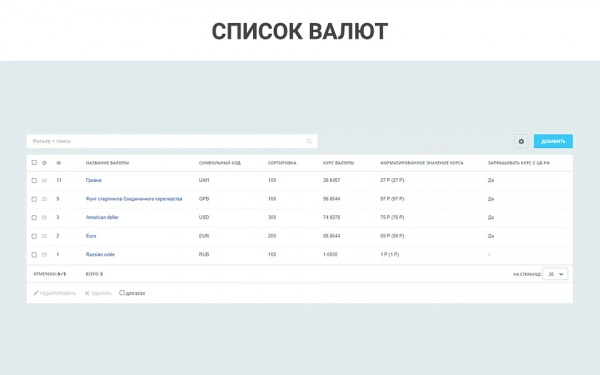Viewport: 600px width, 375px height.
Task: Click sort value 200 in EUR row
Action: [x=272, y=236]
